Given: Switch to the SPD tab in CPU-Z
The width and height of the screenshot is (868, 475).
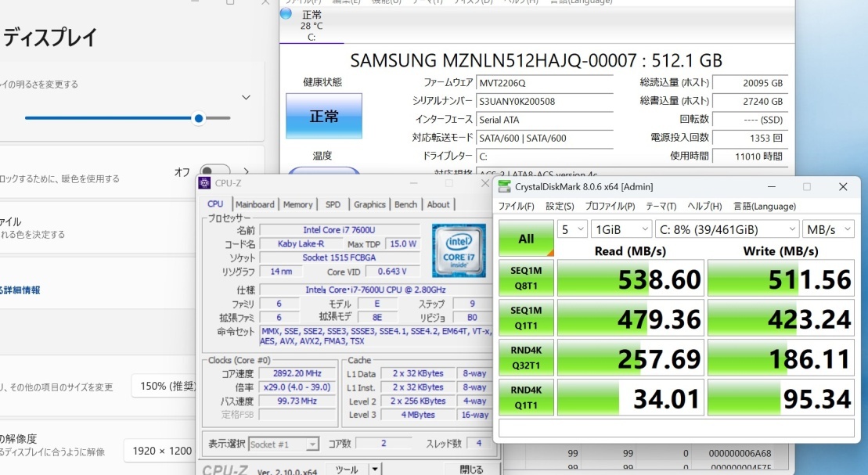Looking at the screenshot, I should pyautogui.click(x=333, y=204).
